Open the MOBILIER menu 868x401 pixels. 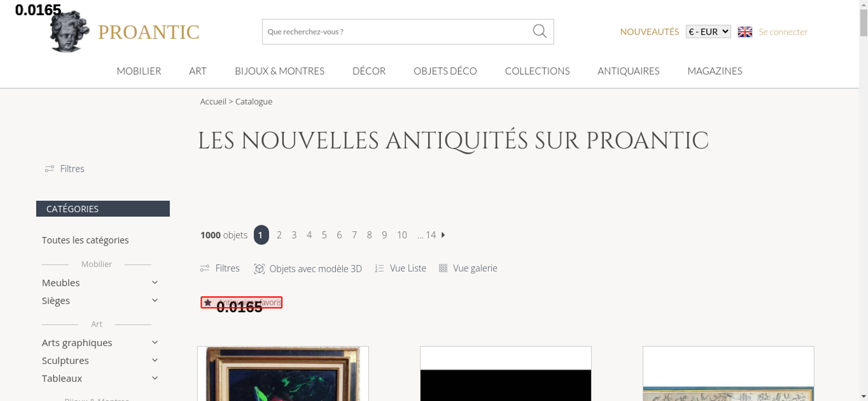pyautogui.click(x=139, y=71)
